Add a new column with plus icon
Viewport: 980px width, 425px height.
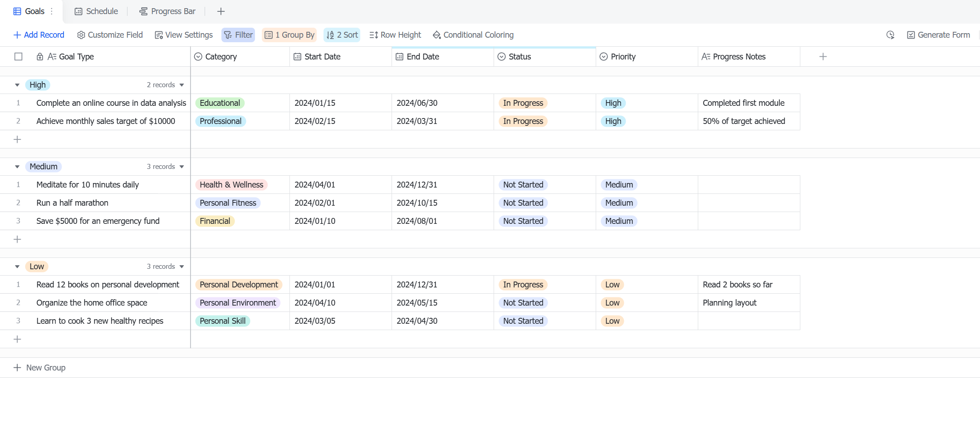tap(823, 57)
